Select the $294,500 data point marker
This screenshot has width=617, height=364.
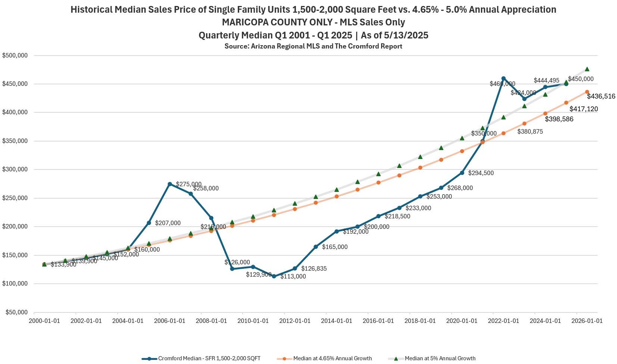point(462,173)
